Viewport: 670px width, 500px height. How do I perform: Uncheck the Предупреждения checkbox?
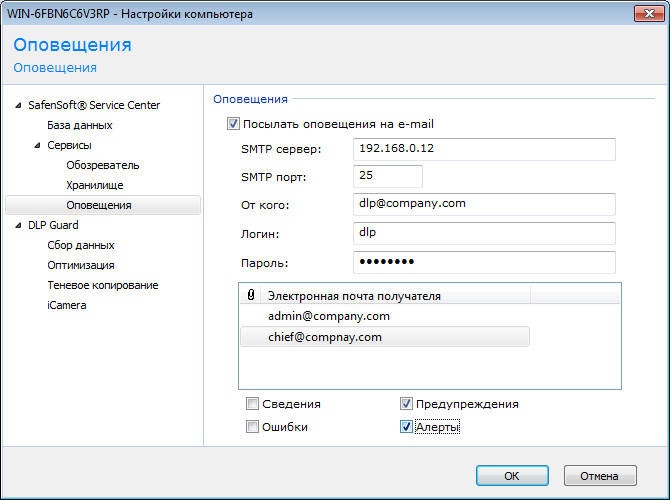(x=406, y=404)
